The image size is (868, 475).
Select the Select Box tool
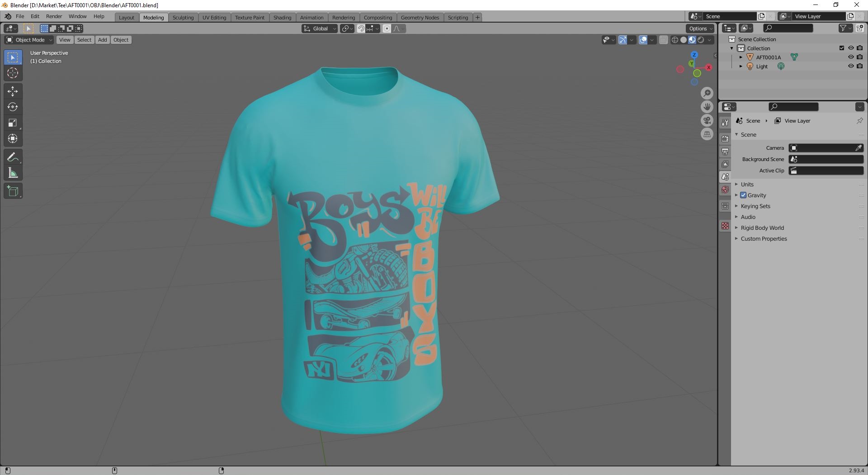[x=13, y=57]
